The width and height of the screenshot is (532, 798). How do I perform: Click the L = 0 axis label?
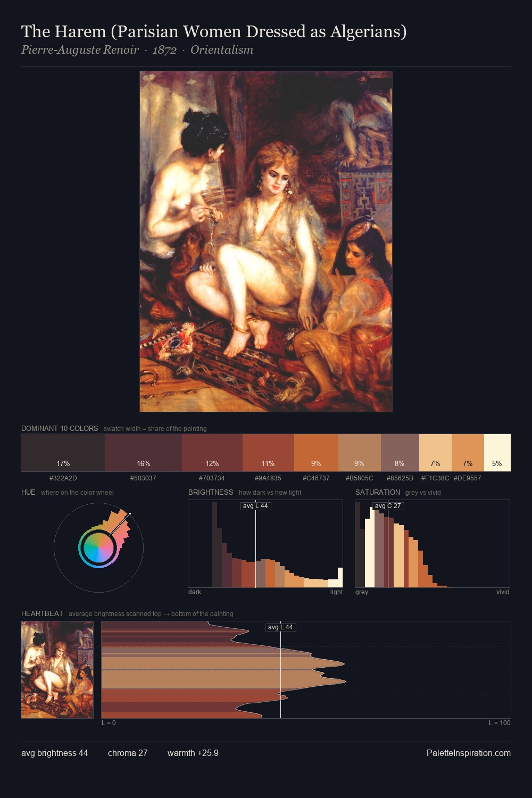[x=109, y=723]
